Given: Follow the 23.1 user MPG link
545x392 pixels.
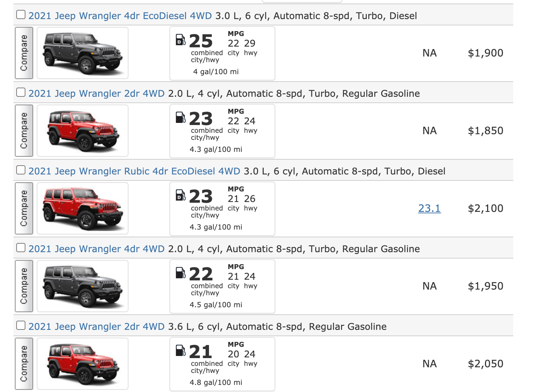Looking at the screenshot, I should pyautogui.click(x=429, y=208).
